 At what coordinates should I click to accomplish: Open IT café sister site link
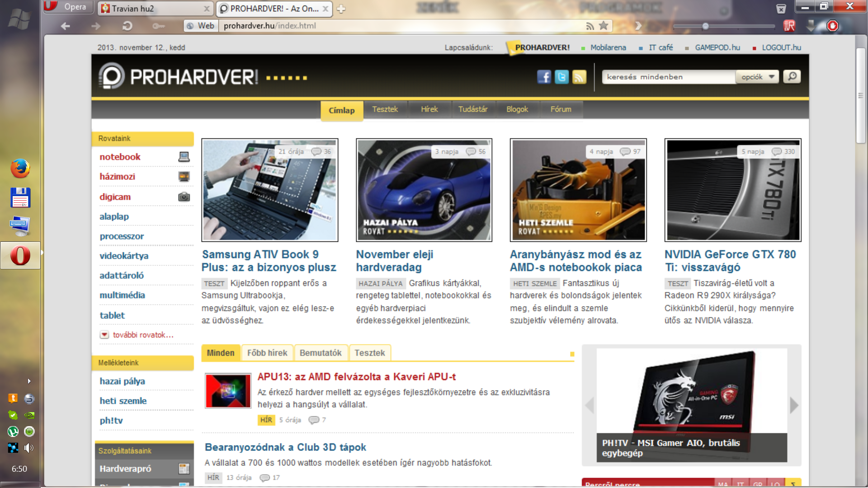pyautogui.click(x=660, y=47)
